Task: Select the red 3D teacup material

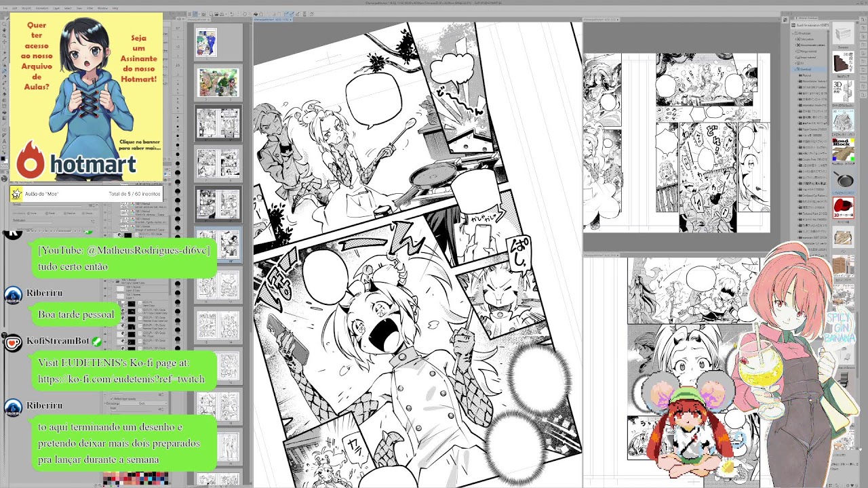Action: point(843,207)
